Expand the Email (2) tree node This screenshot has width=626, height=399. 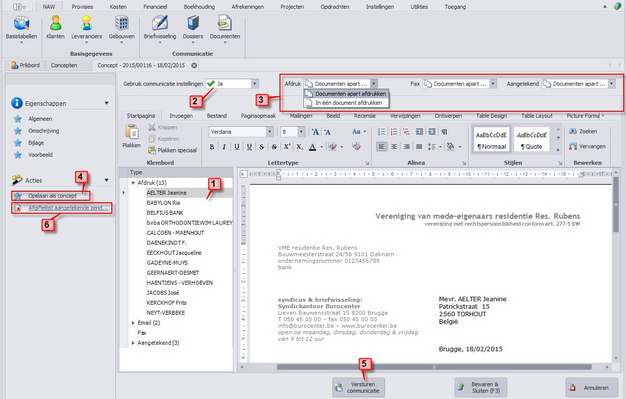click(x=133, y=323)
